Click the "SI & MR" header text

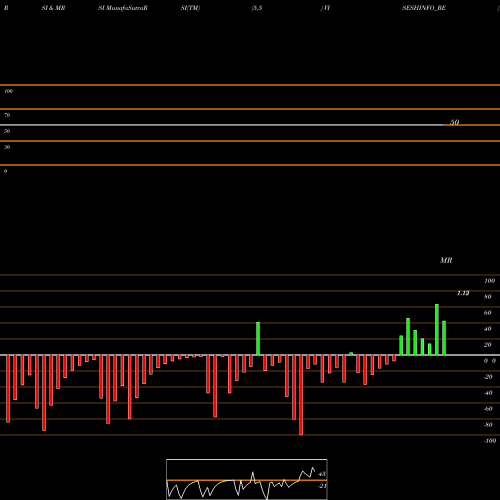coord(53,8)
